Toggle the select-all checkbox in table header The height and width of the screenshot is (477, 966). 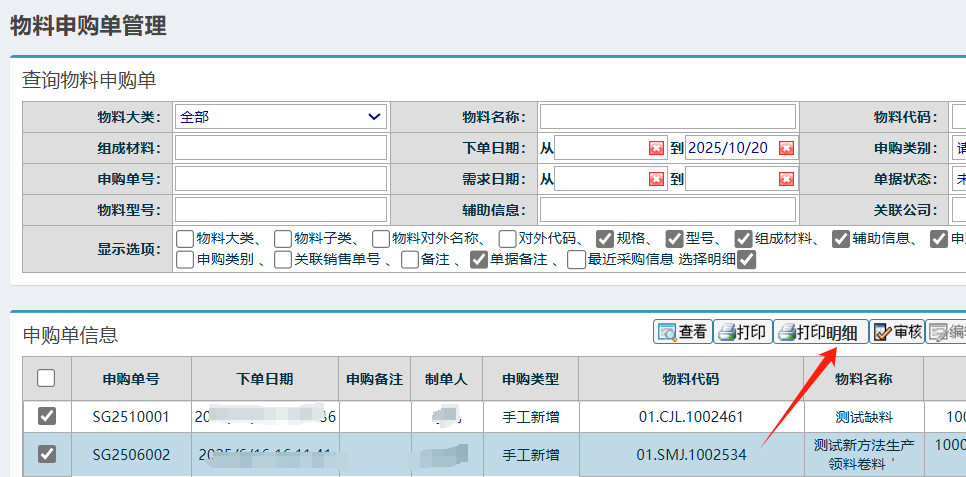(46, 378)
